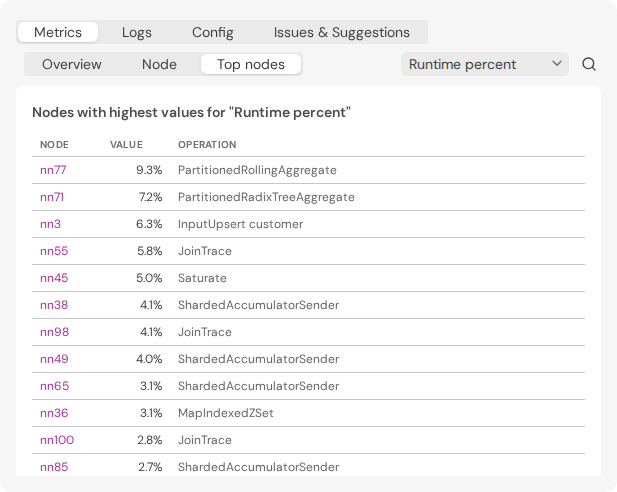
Task: Open node link nn55
Action: click(54, 251)
